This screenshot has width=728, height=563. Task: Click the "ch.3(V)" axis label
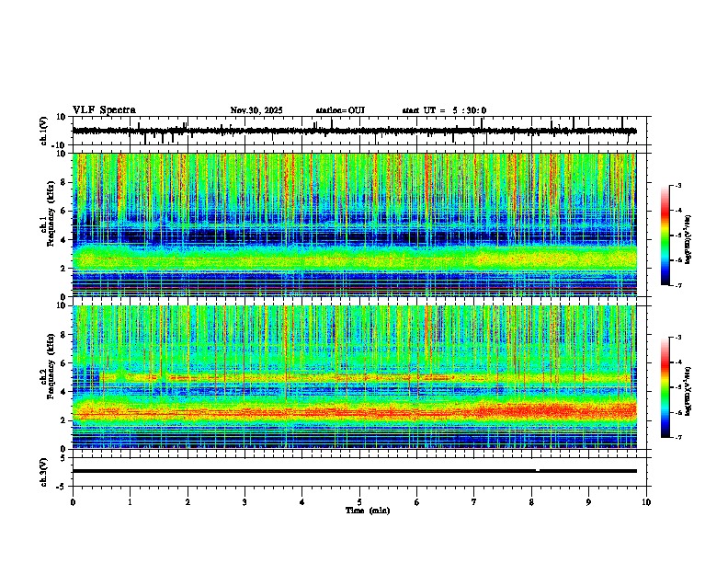[x=44, y=472]
